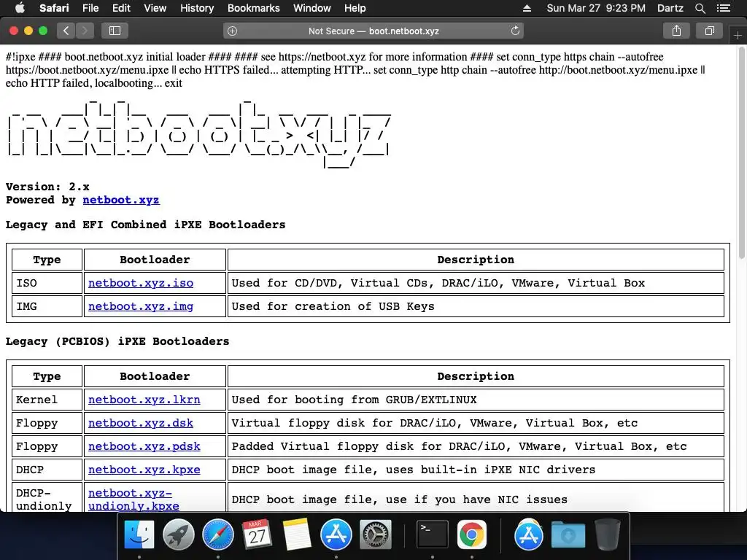Open the Apple menu
This screenshot has height=560, width=747.
(20, 8)
